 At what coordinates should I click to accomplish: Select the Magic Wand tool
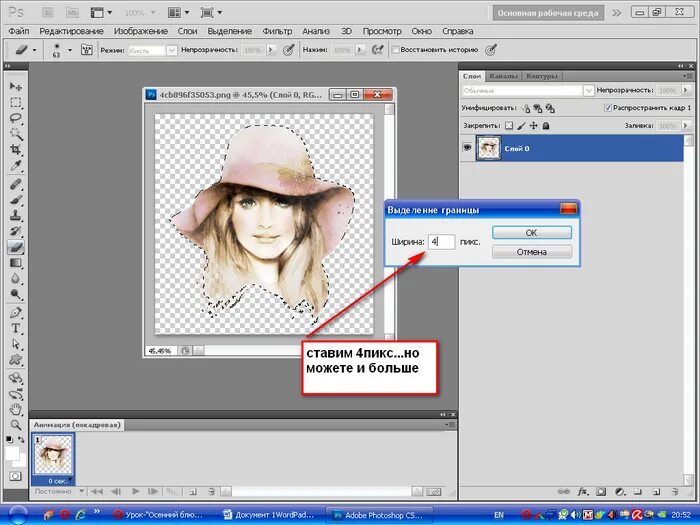point(16,134)
